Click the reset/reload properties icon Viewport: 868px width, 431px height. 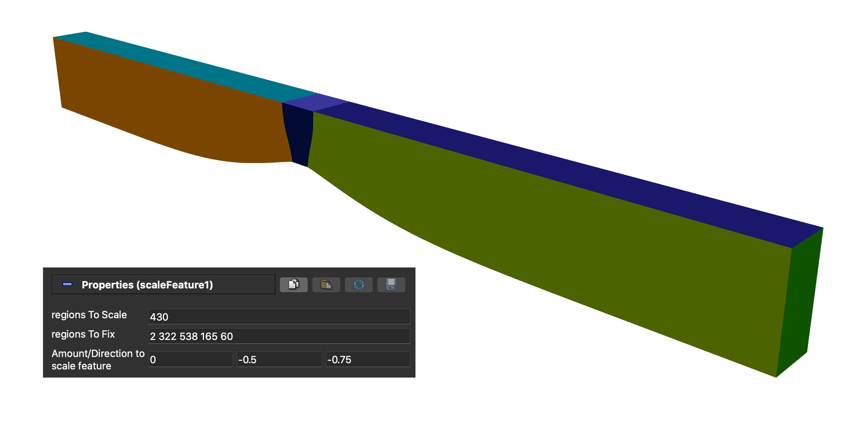pos(359,285)
